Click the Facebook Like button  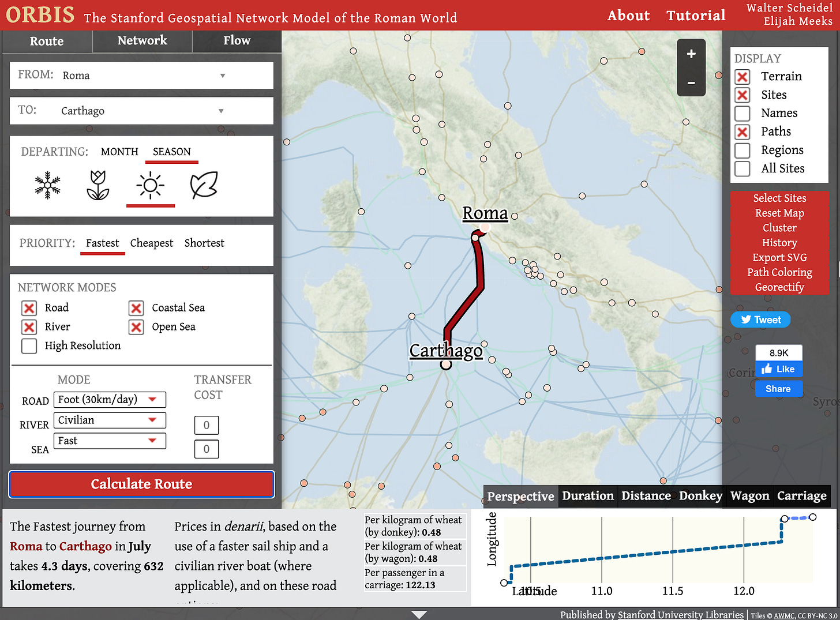(x=778, y=369)
